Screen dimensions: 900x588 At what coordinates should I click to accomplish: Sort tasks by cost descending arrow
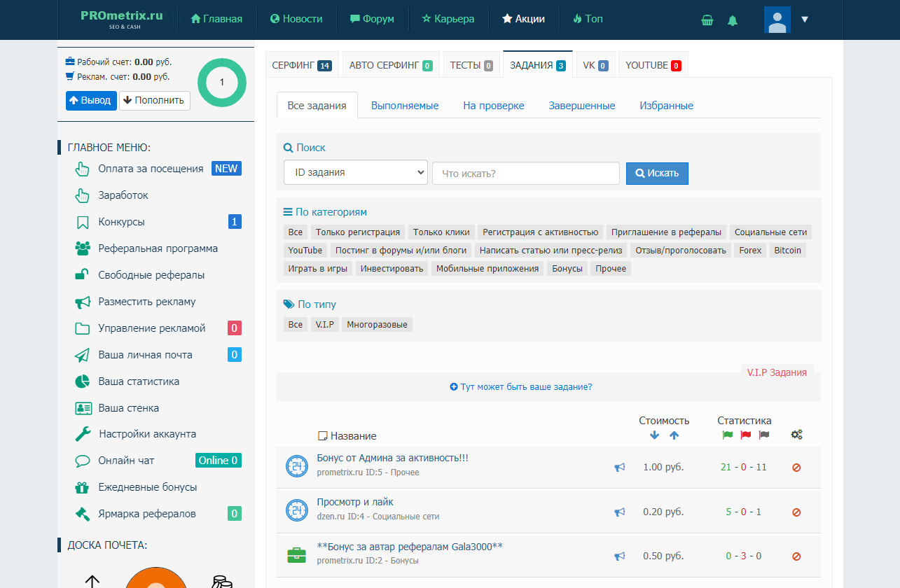tap(654, 435)
